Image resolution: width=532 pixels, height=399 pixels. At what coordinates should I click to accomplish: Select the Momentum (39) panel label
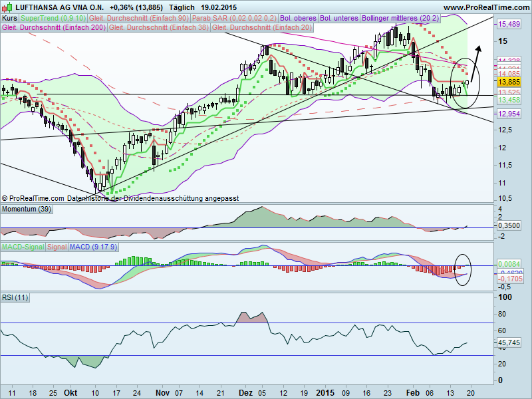pos(27,209)
